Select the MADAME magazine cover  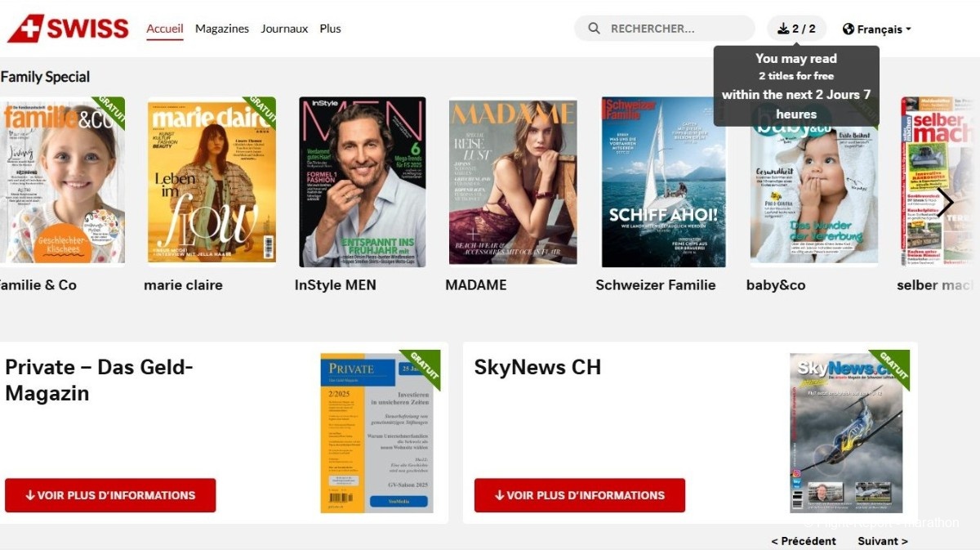[x=513, y=181]
